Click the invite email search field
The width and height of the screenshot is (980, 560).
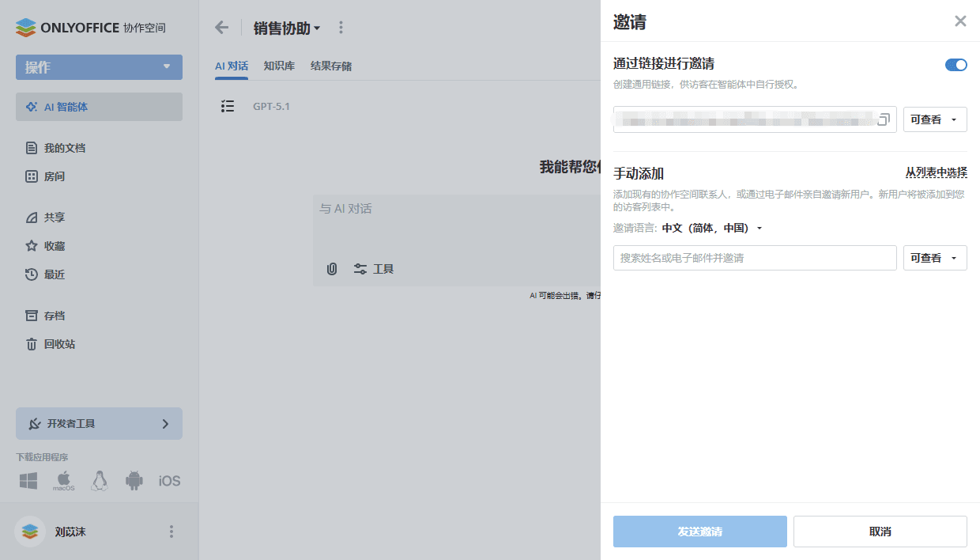tap(754, 257)
